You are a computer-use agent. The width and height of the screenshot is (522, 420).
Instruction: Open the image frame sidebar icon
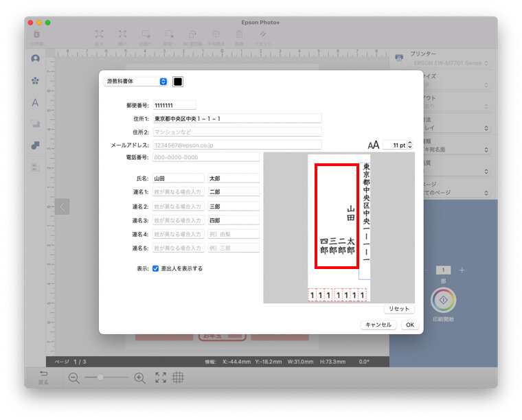click(35, 124)
